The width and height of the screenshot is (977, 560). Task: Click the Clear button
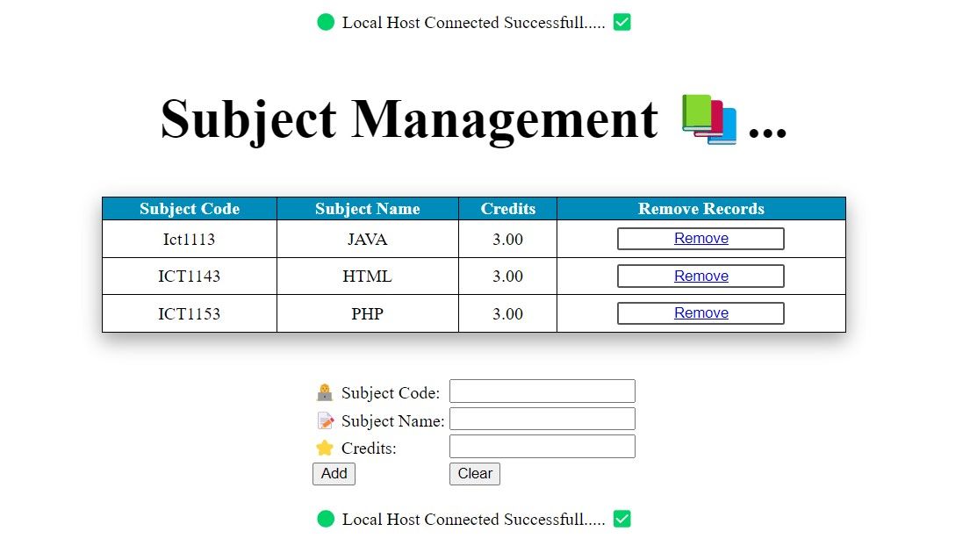(474, 473)
